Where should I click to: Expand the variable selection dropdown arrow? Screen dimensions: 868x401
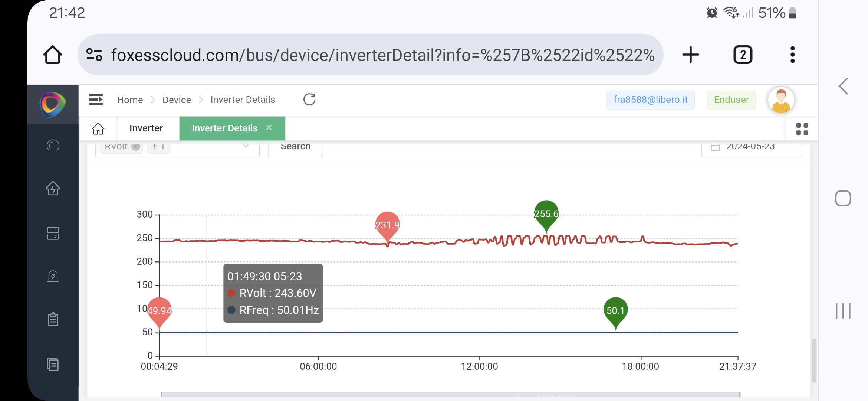[246, 147]
